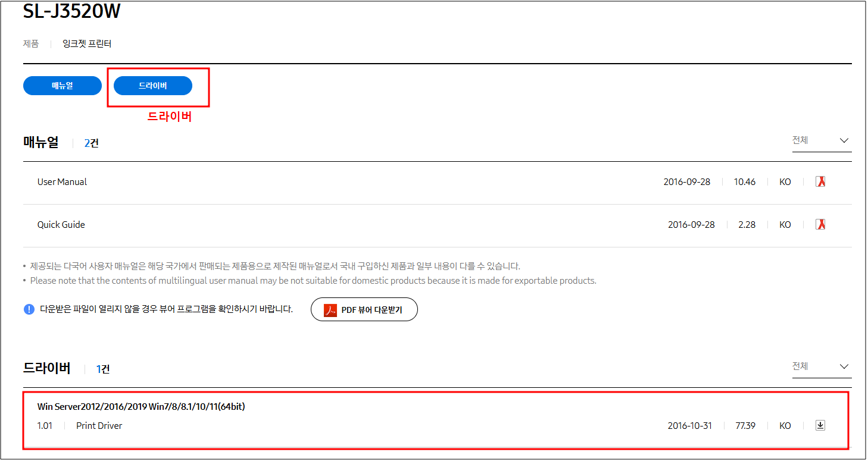The height and width of the screenshot is (461, 868).
Task: Click the 2.28 Quick Guide size
Action: [x=747, y=225]
